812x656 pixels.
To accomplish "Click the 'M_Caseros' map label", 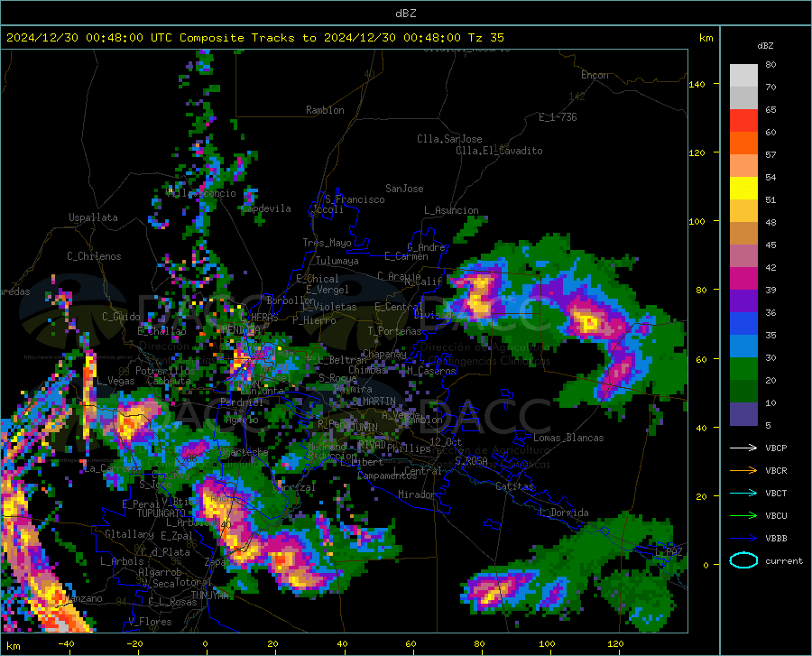I will pos(431,371).
